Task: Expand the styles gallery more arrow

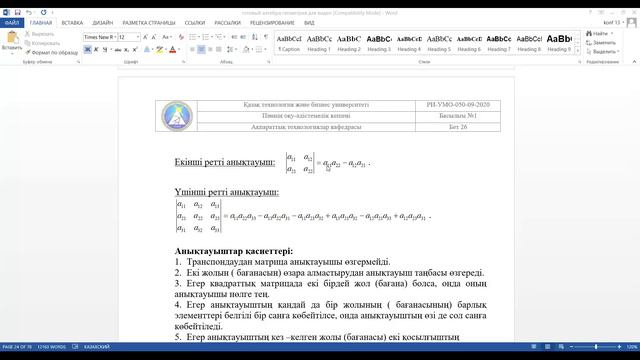Action: coord(578,51)
